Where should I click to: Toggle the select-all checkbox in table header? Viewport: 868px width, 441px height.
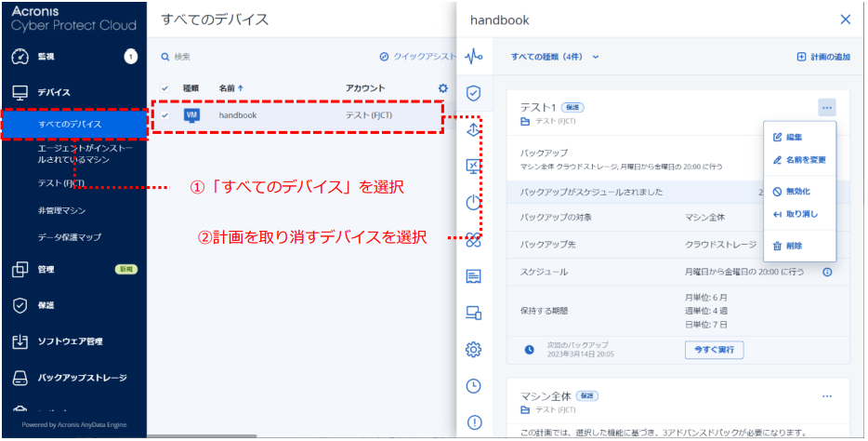[165, 88]
